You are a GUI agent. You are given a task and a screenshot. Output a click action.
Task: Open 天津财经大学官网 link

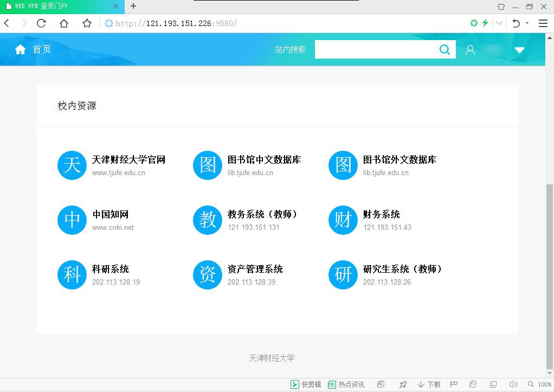pos(128,160)
